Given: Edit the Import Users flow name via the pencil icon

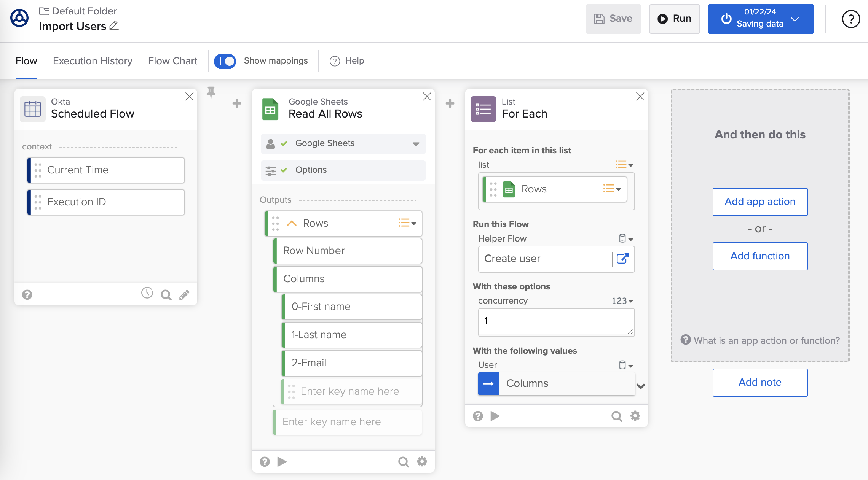Looking at the screenshot, I should 114,26.
